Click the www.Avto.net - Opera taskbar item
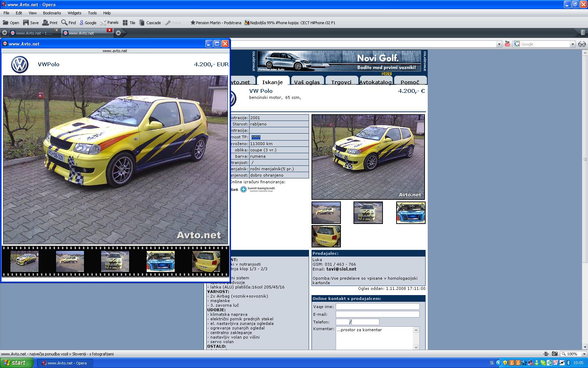The width and height of the screenshot is (588, 368). click(x=66, y=363)
